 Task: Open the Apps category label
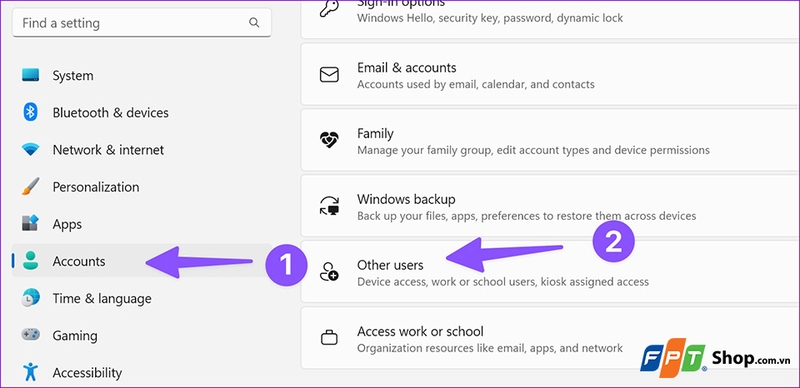click(67, 224)
